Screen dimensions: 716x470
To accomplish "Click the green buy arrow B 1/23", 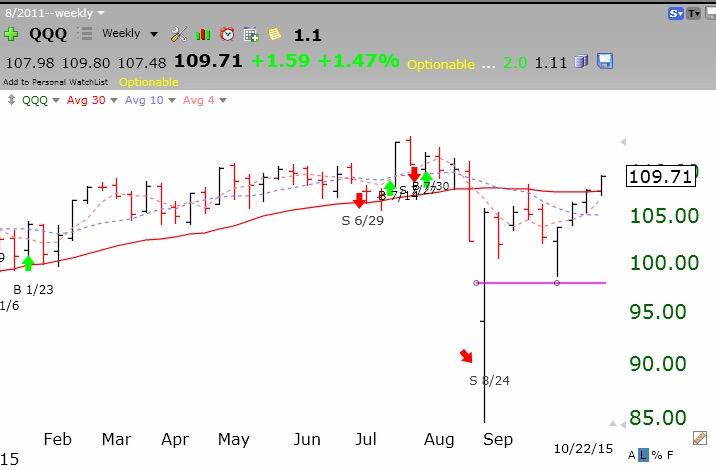I will (x=28, y=263).
